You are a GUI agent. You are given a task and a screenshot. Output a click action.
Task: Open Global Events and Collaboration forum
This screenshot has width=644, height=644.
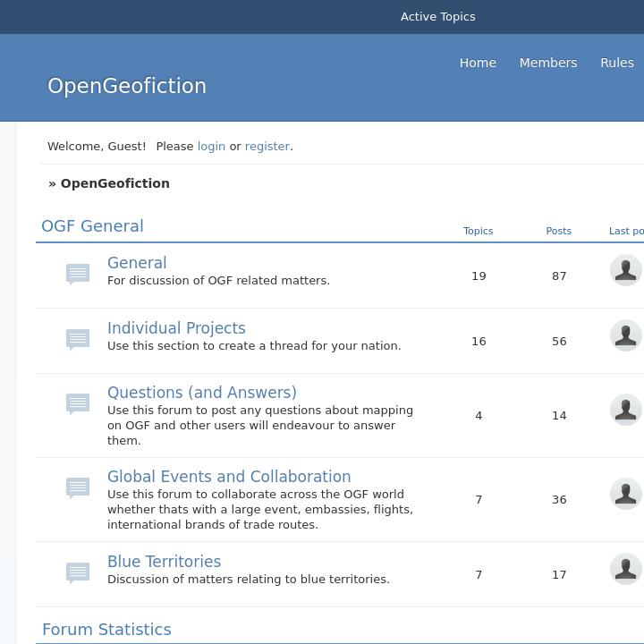click(229, 477)
